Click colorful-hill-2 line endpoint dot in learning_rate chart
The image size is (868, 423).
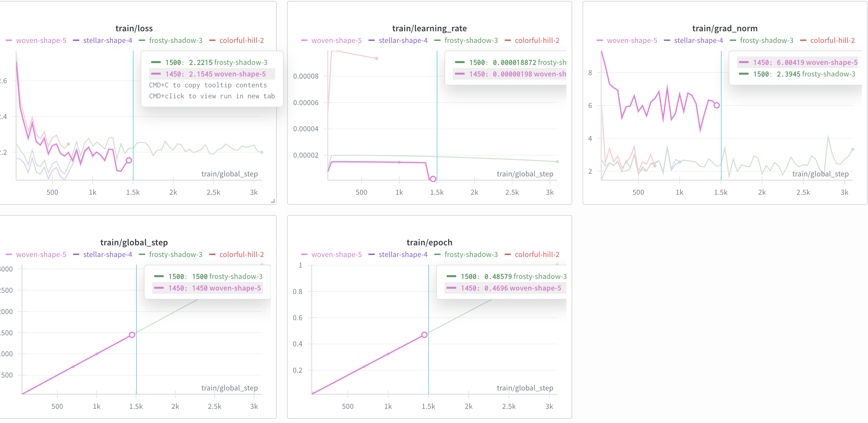376,59
